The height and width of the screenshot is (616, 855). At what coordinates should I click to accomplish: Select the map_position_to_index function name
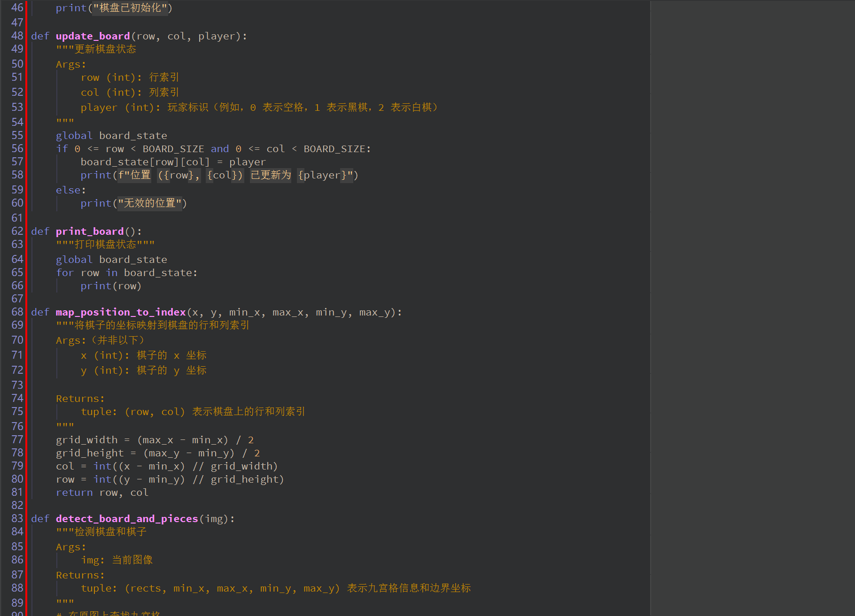[120, 312]
